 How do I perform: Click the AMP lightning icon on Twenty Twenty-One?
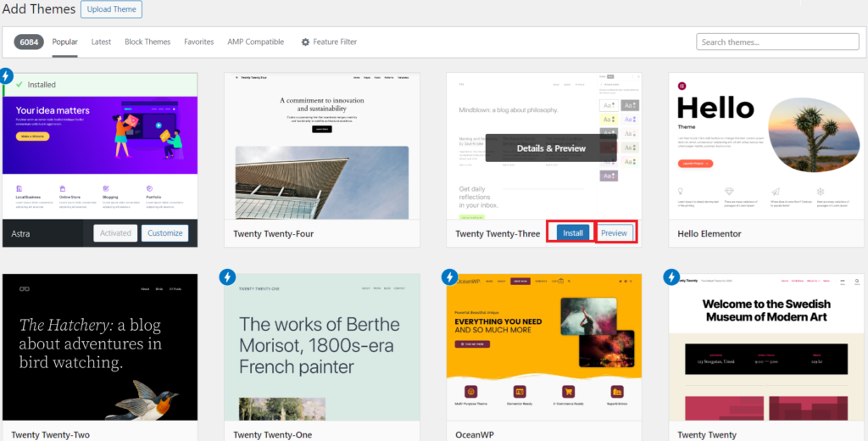tap(227, 276)
